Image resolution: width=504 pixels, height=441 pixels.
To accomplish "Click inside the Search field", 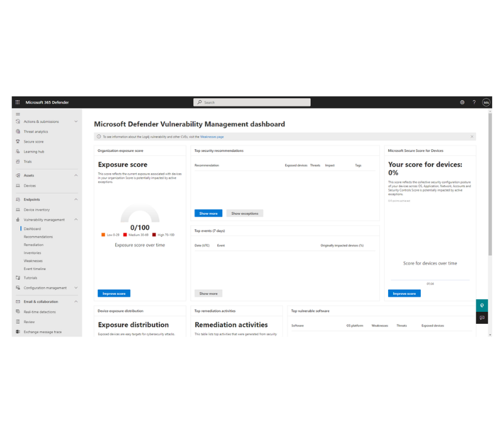I will (251, 101).
